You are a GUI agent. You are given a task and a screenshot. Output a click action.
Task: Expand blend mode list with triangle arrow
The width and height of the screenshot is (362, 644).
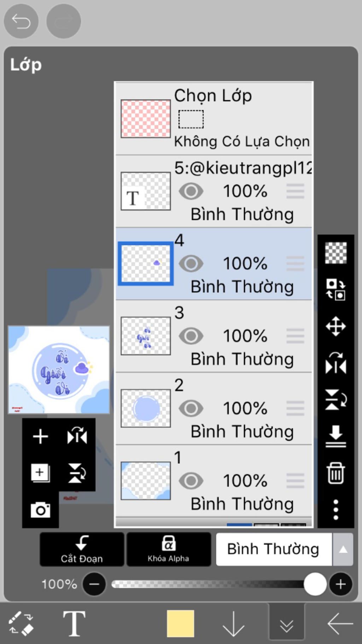pyautogui.click(x=343, y=549)
